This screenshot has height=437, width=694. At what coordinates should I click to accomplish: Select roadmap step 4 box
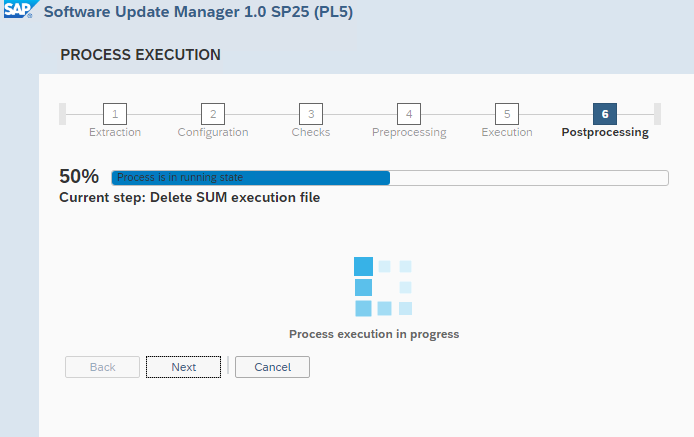409,114
